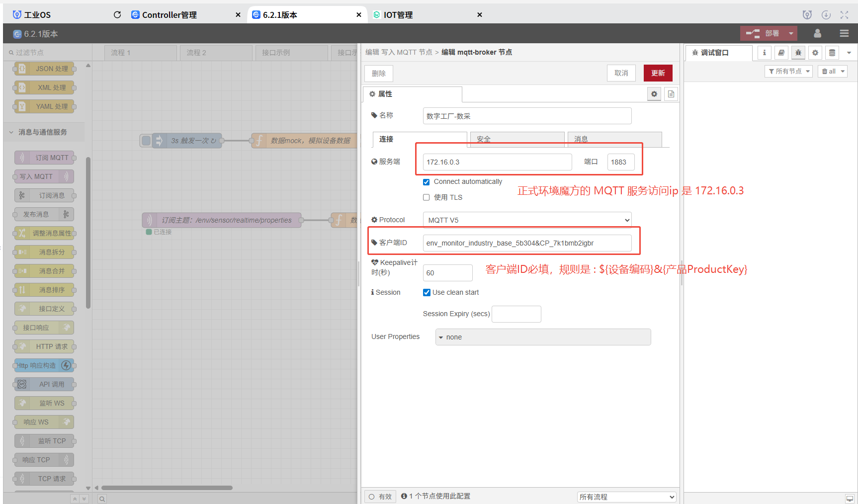Screen dimensions: 858x504
Task: Open the hamburger main menu
Action: click(844, 33)
